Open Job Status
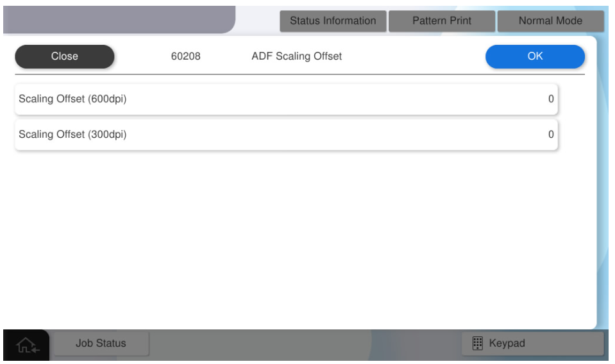615x364 pixels. [101, 343]
